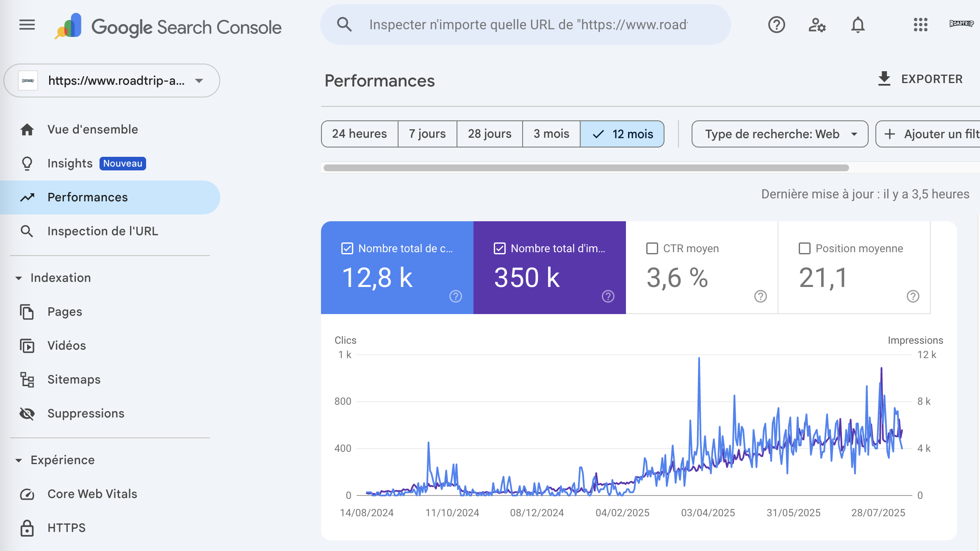Click the Inspection de l'URL magnifier icon
This screenshot has width=980, height=551.
pos(27,231)
